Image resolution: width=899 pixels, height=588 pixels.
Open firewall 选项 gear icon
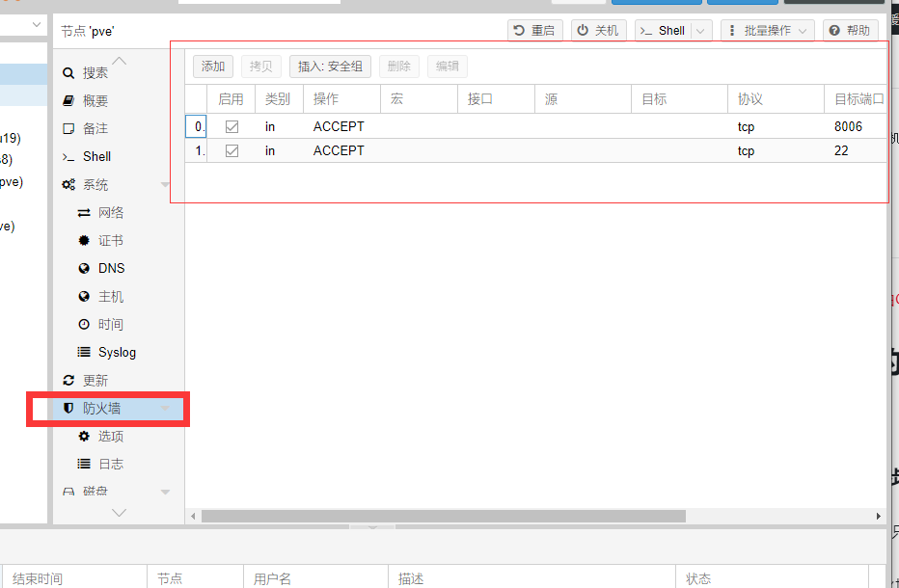coord(84,437)
